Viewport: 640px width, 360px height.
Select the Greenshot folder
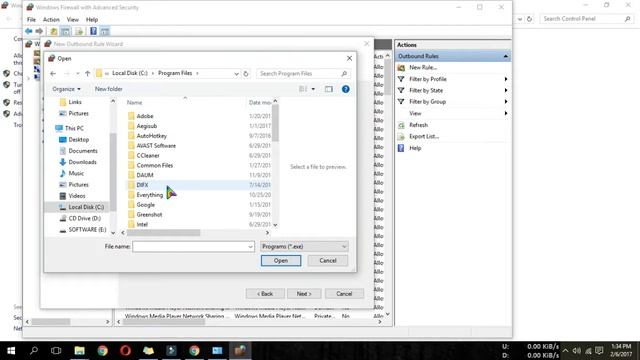[x=149, y=214]
